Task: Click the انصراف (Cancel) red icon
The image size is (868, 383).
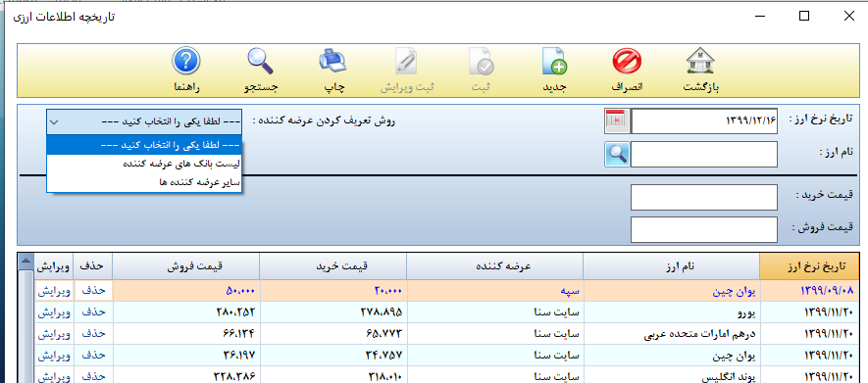Action: [x=627, y=62]
